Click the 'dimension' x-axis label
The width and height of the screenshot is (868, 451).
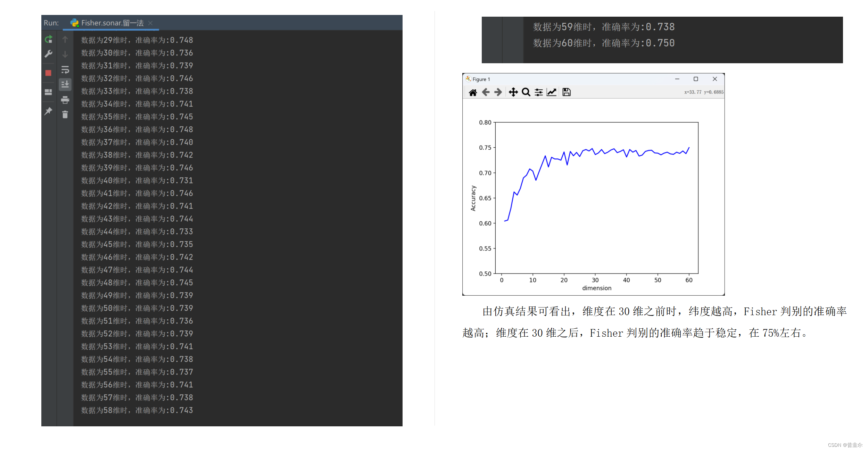click(597, 288)
